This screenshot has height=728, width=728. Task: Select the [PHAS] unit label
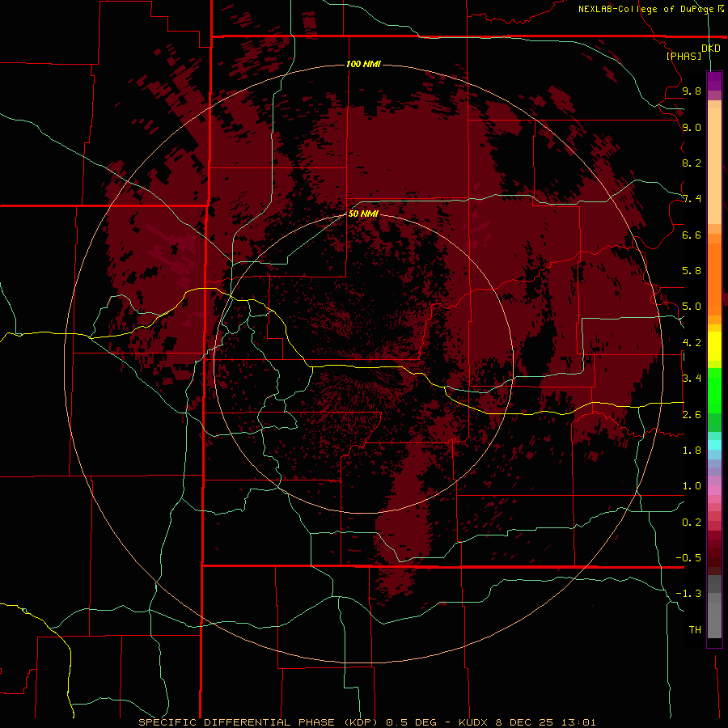click(x=684, y=56)
